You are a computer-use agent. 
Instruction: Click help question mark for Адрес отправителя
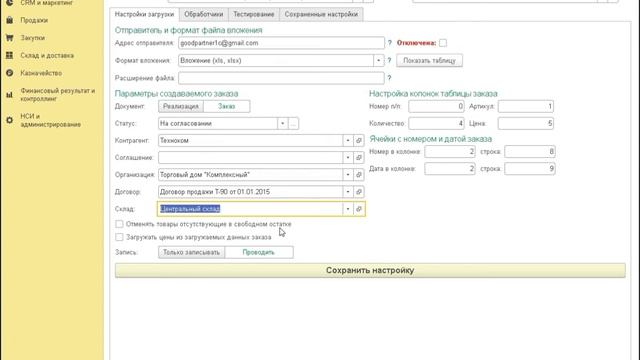pyautogui.click(x=389, y=43)
